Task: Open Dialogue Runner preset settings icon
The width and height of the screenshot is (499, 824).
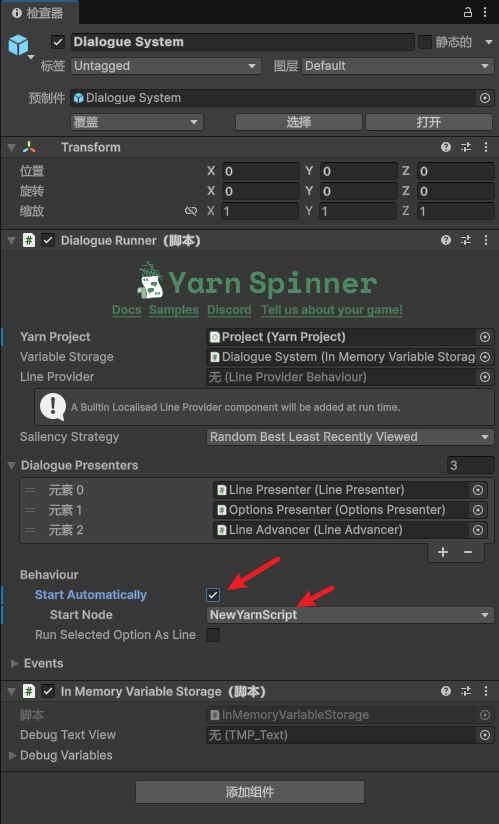Action: pyautogui.click(x=466, y=240)
